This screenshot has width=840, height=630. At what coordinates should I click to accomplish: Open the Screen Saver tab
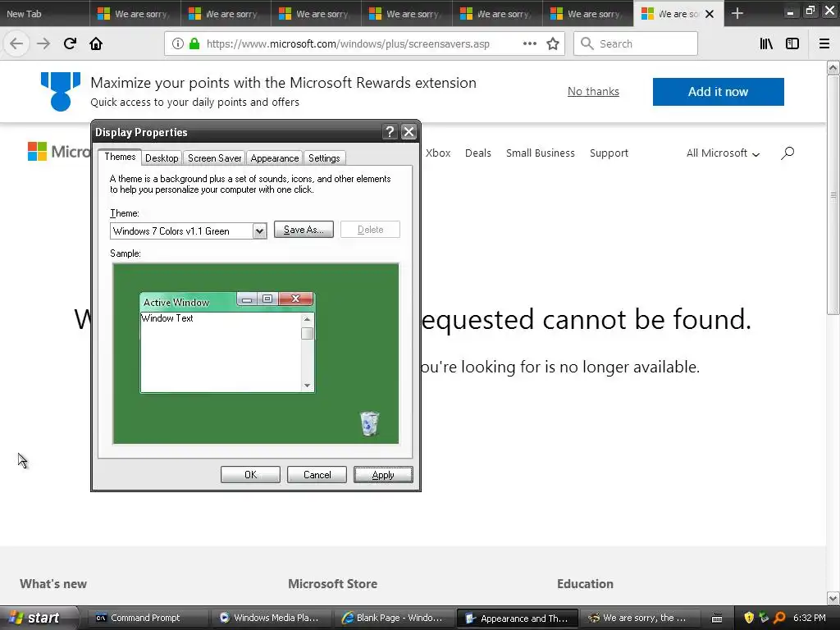[214, 158]
